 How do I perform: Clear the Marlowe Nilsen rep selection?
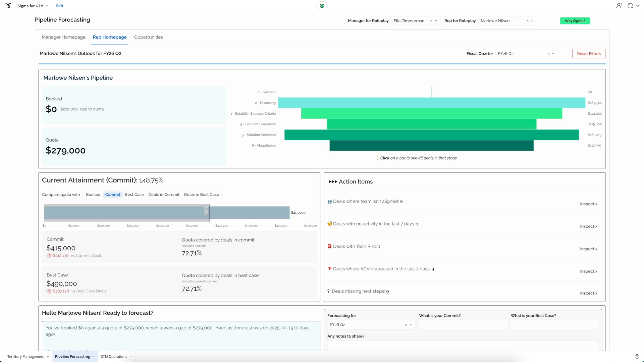pyautogui.click(x=527, y=21)
